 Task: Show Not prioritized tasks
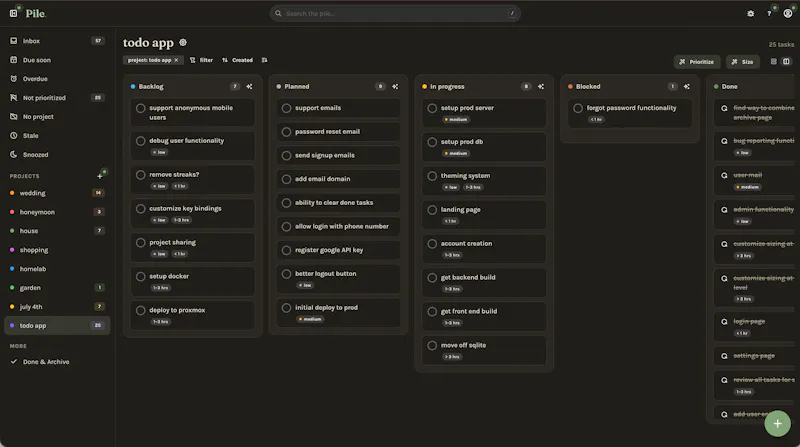tap(57, 97)
